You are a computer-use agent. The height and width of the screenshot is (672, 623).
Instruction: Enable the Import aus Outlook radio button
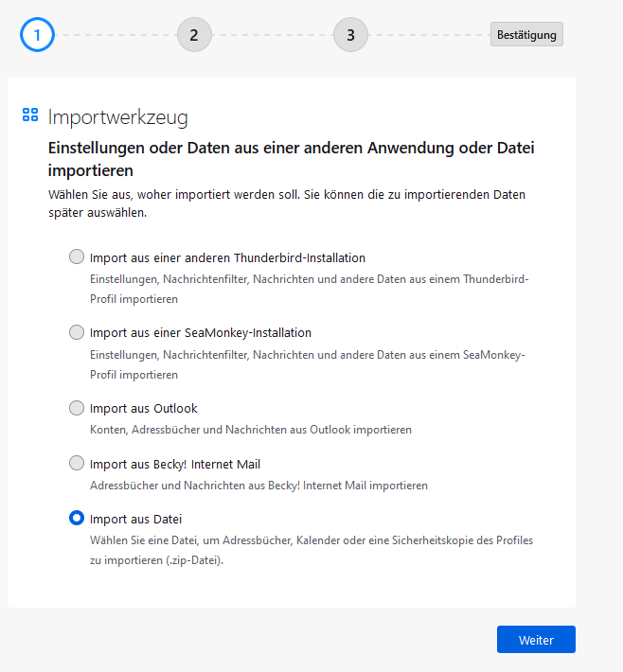point(77,408)
